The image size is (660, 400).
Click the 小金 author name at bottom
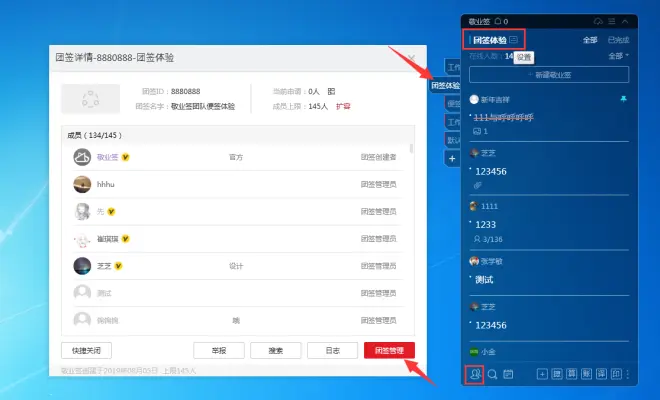point(488,352)
